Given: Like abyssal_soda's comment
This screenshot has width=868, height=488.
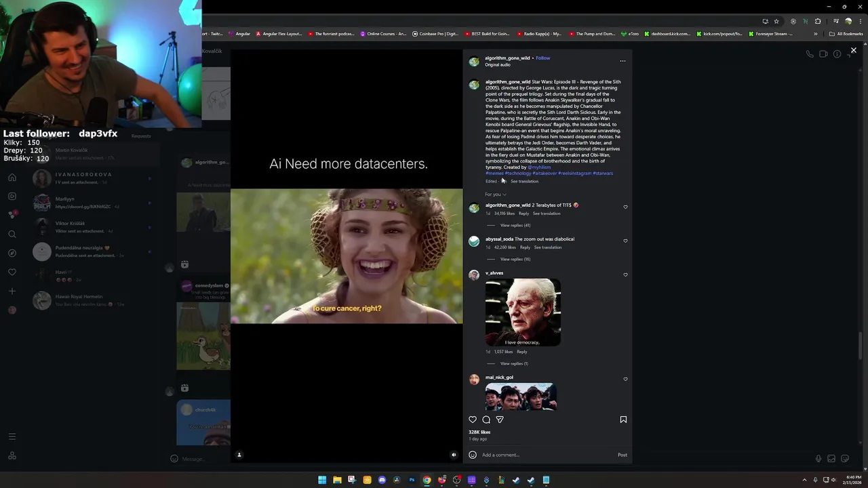Looking at the screenshot, I should coord(625,241).
